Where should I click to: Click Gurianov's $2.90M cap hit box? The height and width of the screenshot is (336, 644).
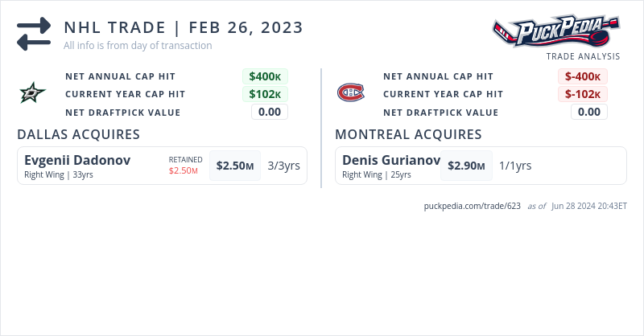(x=466, y=166)
